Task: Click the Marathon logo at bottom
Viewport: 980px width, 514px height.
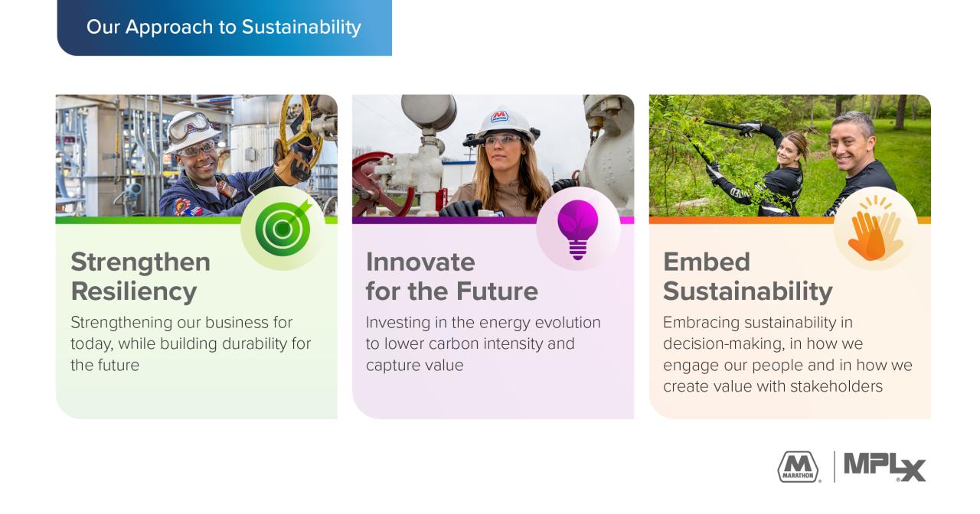Action: [x=799, y=467]
